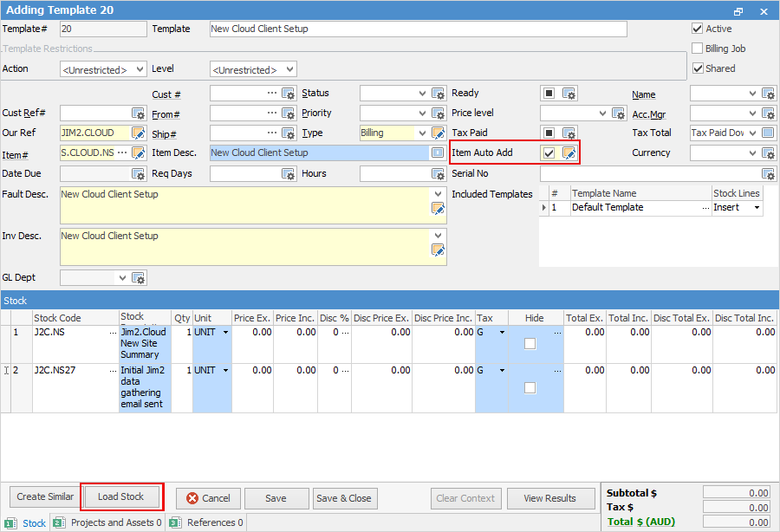Screen dimensions: 780x532
Task: Click the Save & Close button
Action: [344, 498]
